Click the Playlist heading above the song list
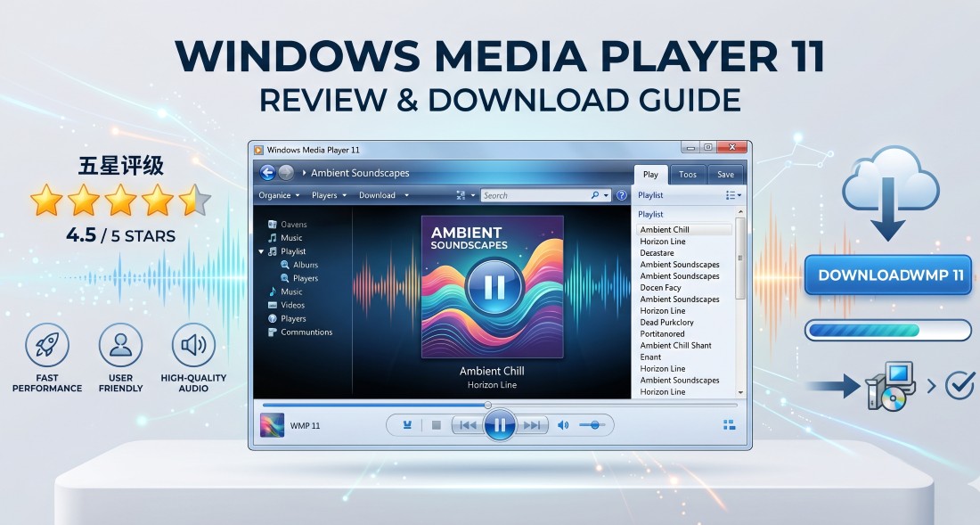 coord(650,214)
